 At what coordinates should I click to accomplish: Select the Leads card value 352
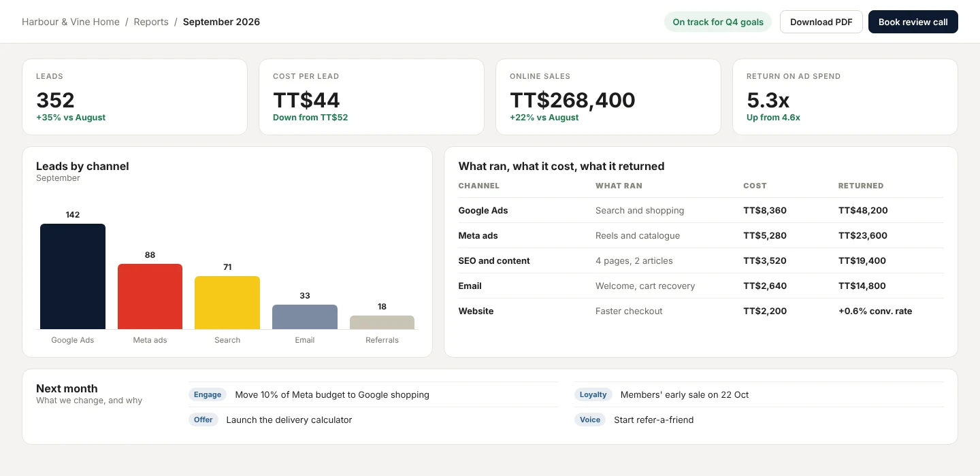55,100
